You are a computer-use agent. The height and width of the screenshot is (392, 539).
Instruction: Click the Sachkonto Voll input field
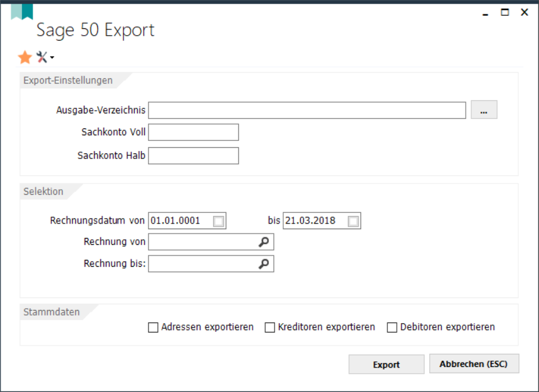coord(194,132)
